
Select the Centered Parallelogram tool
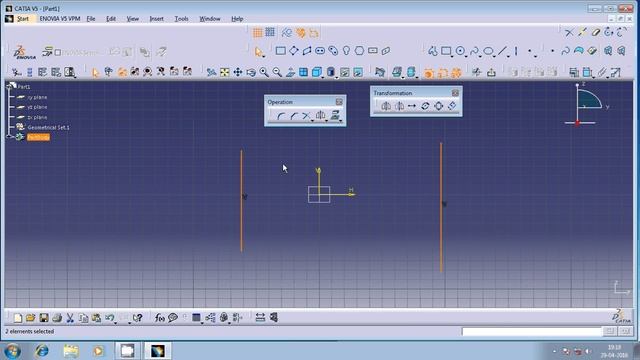pyautogui.click(x=386, y=51)
